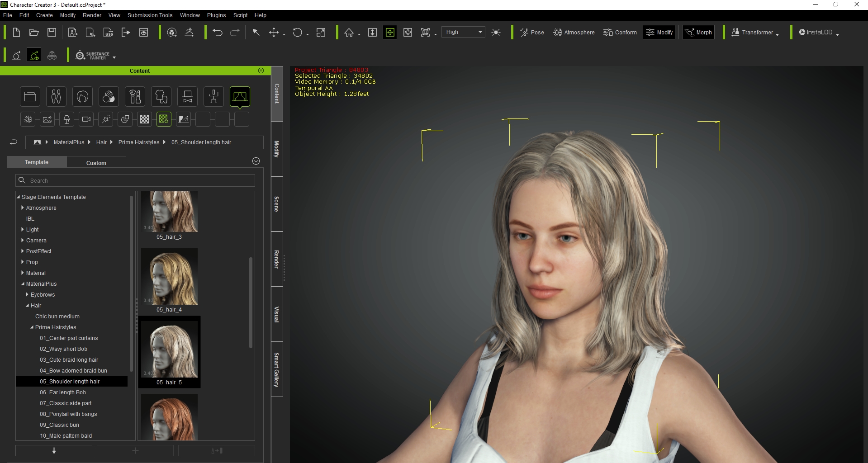Screen dimensions: 868x463
Task: Toggle the sun light toolbar icon
Action: pos(496,32)
